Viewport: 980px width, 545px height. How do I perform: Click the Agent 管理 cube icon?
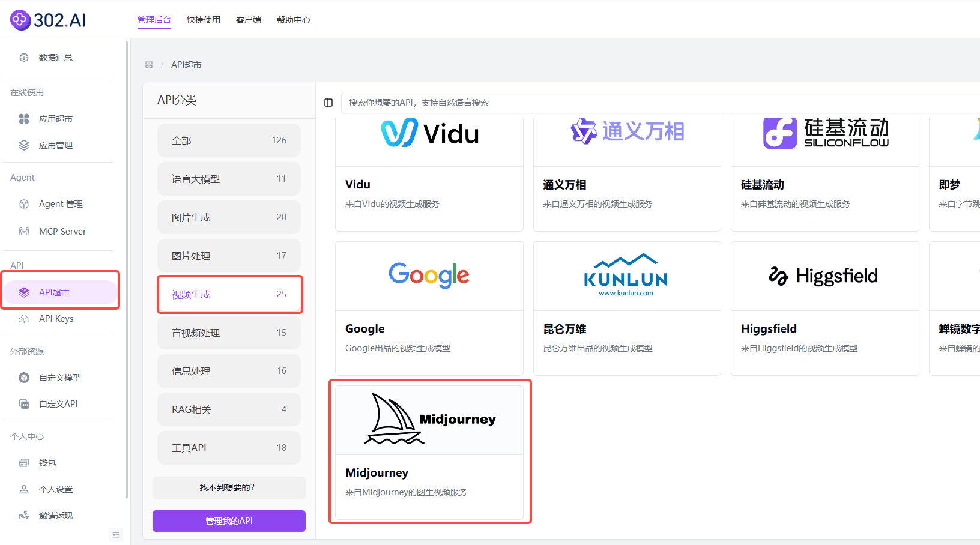[24, 204]
